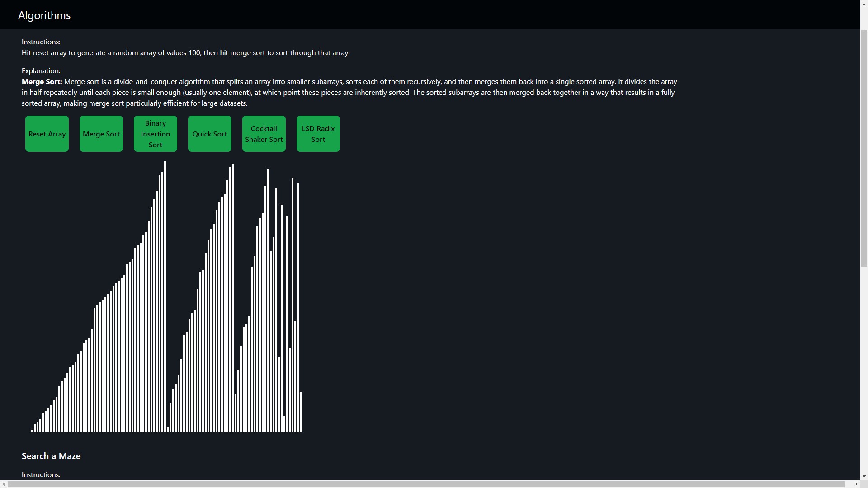Viewport: 868px width, 488px height.
Task: Trigger LSD Radix Sort
Action: pos(318,134)
